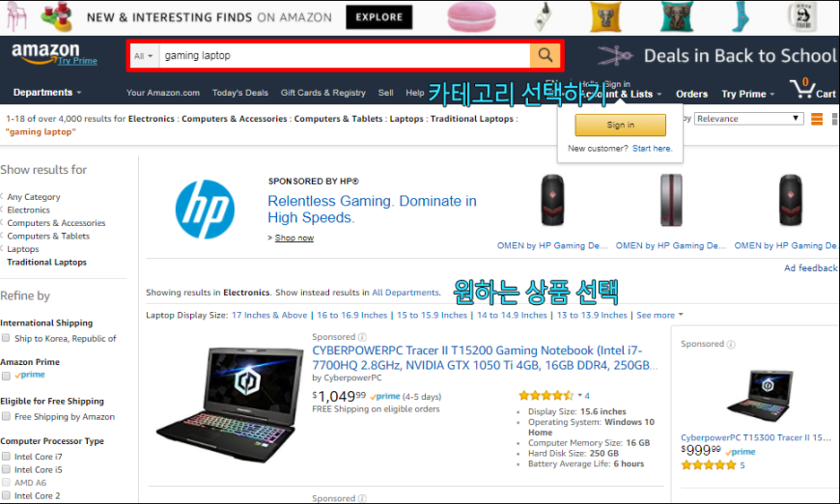The width and height of the screenshot is (840, 504).
Task: Click All Departments link
Action: (x=406, y=293)
